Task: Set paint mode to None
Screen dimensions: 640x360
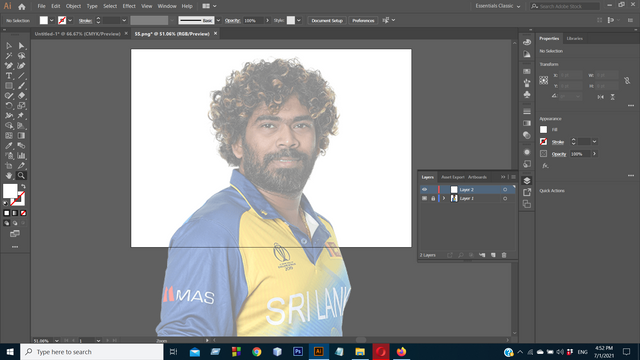Action: [23, 213]
